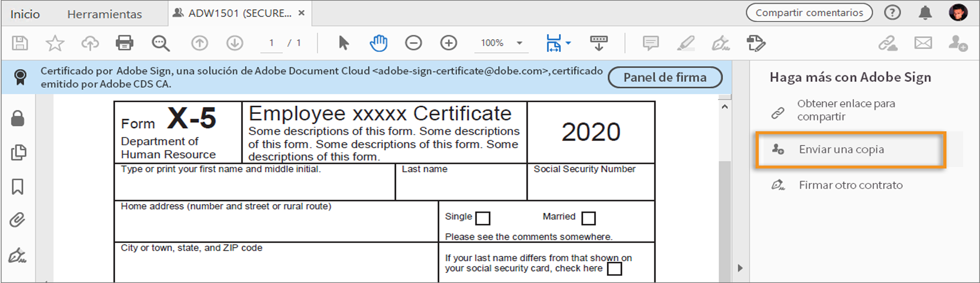Click the page number input field
This screenshot has width=980, height=283.
271,43
